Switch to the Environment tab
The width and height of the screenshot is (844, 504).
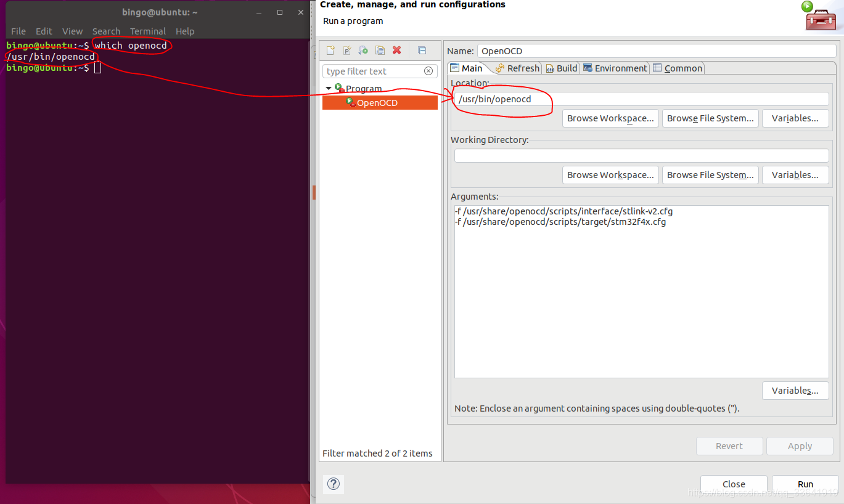coord(615,68)
